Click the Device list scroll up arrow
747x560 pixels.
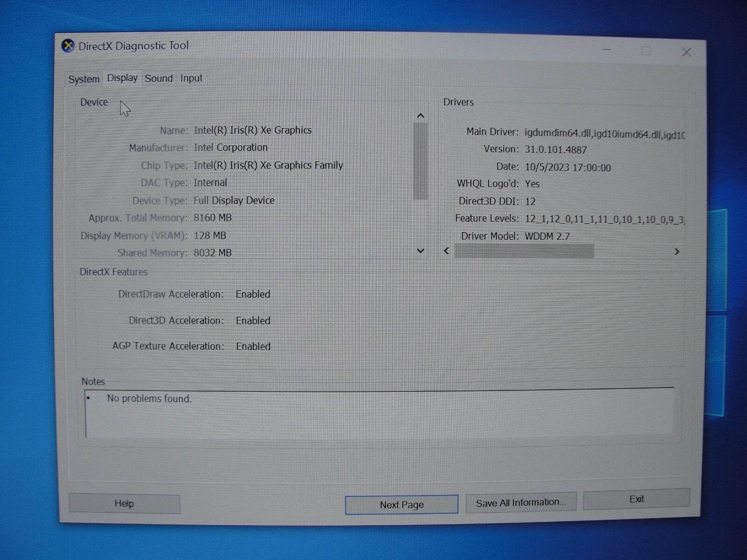tap(421, 116)
